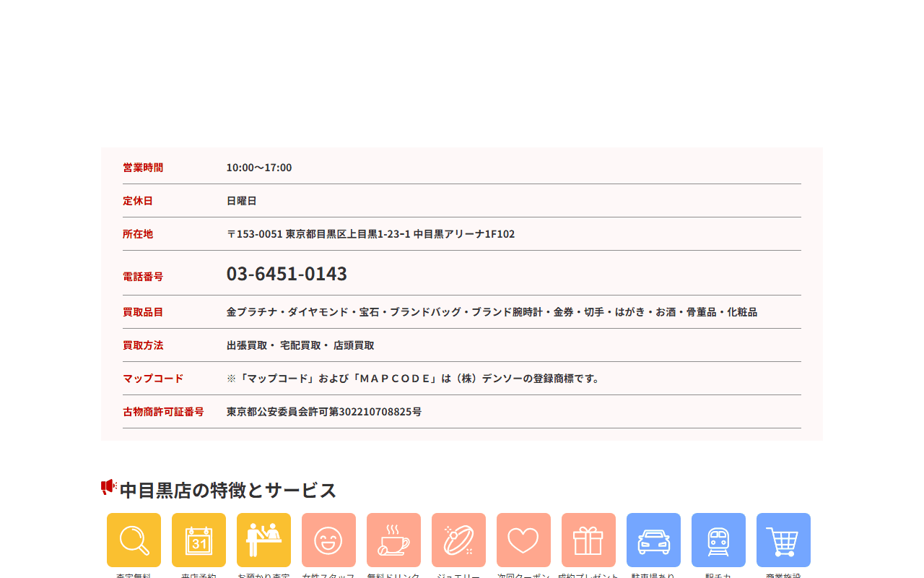This screenshot has width=924, height=578.
Task: Click the calendar visit reservation icon
Action: tap(199, 540)
